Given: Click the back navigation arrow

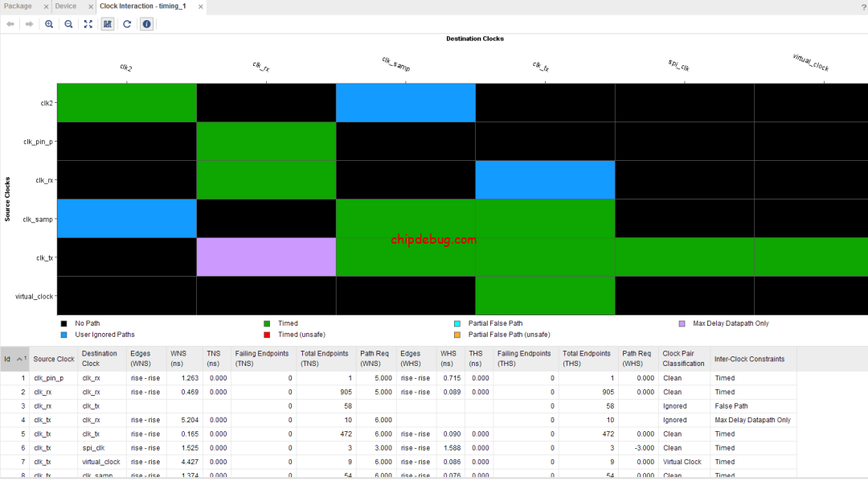Looking at the screenshot, I should 10,24.
